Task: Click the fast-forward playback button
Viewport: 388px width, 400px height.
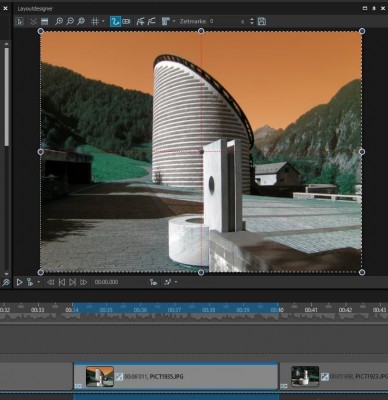Action: click(x=83, y=282)
